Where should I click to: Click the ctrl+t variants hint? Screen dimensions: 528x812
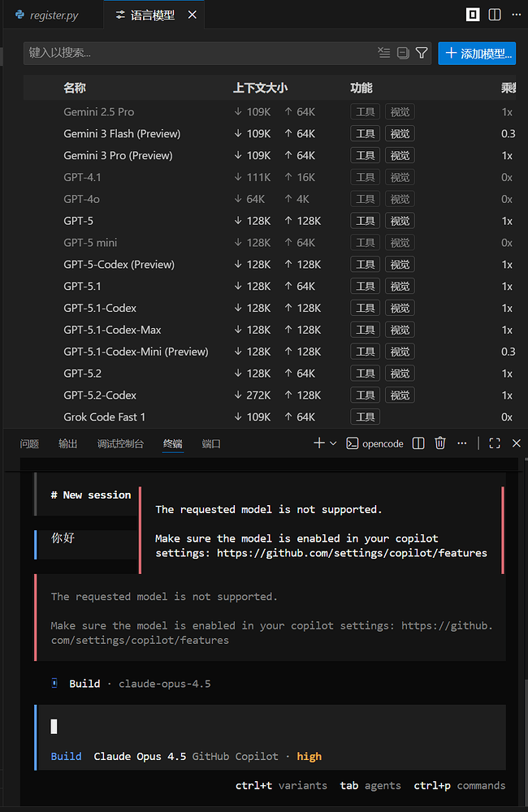point(281,785)
